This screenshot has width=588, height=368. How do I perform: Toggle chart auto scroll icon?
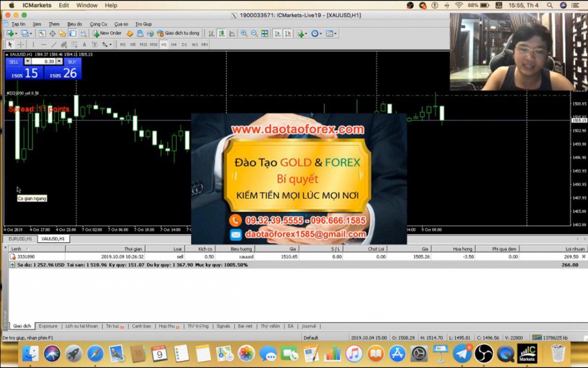point(277,33)
